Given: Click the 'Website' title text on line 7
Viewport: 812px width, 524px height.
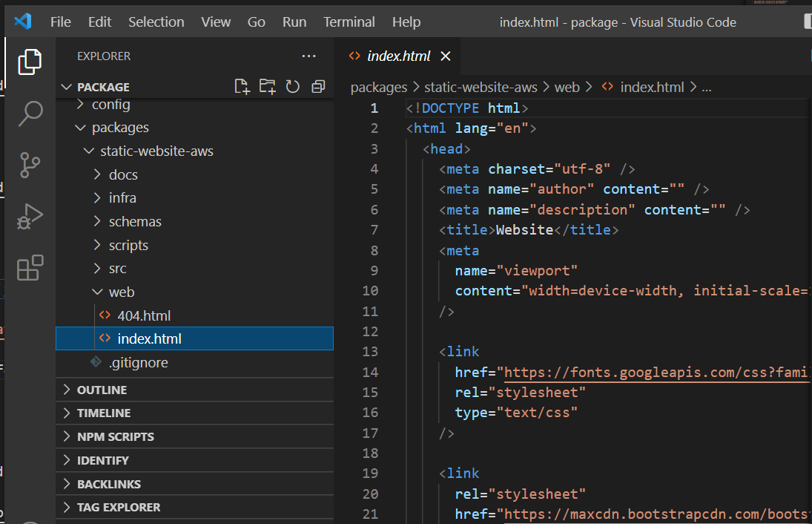Looking at the screenshot, I should coord(524,229).
